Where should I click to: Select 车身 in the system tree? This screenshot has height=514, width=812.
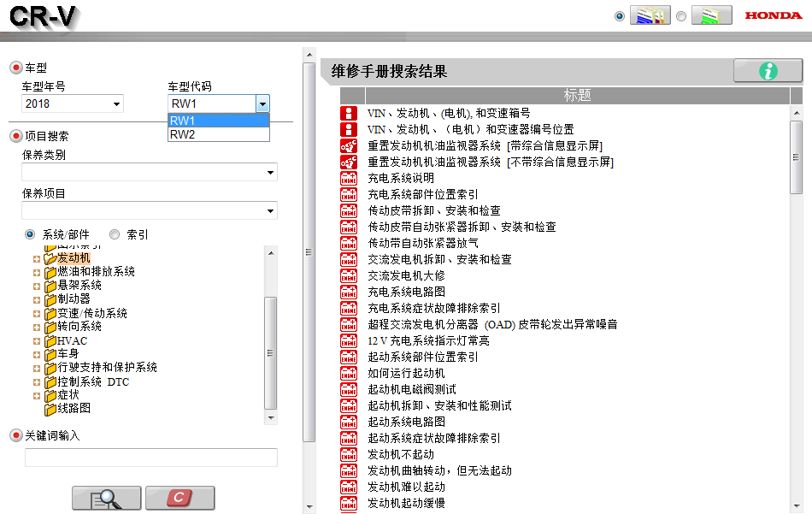(x=68, y=354)
